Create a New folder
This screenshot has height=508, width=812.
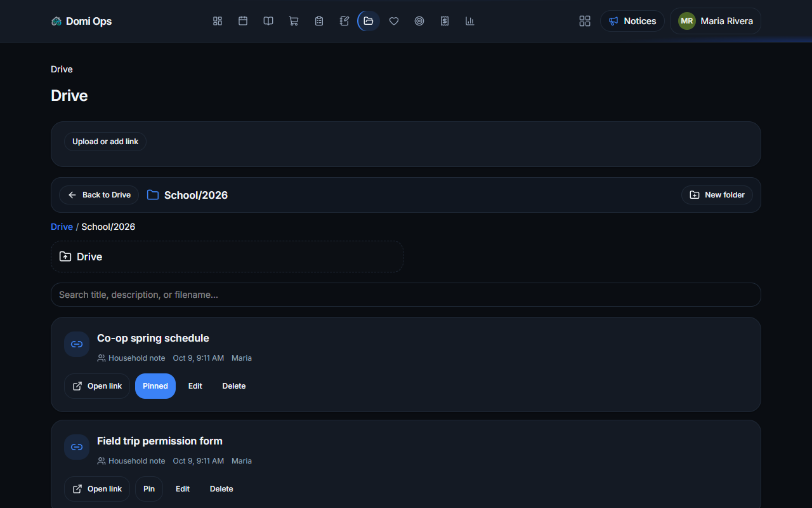(x=717, y=195)
